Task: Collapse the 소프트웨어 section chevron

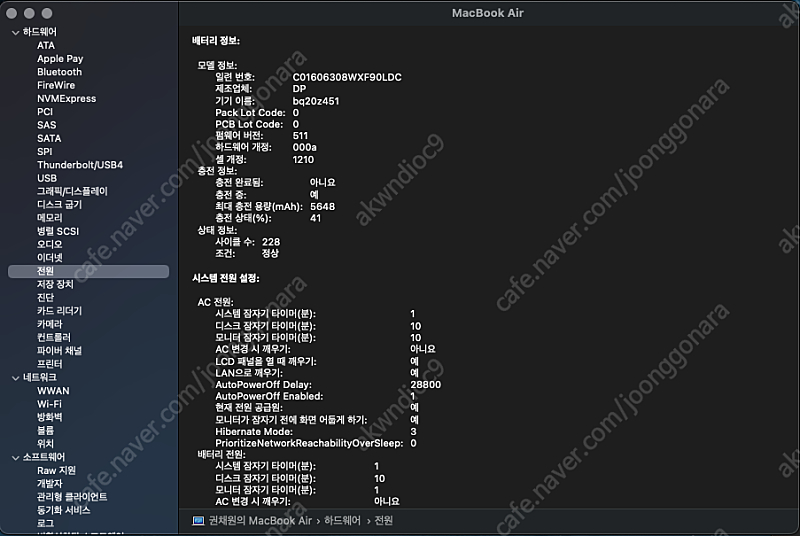Action: coord(15,457)
